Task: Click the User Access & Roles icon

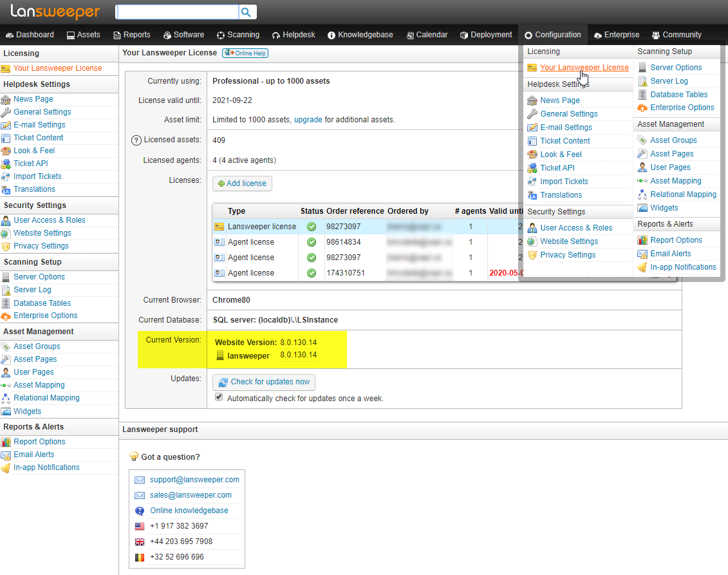Action: coord(8,220)
